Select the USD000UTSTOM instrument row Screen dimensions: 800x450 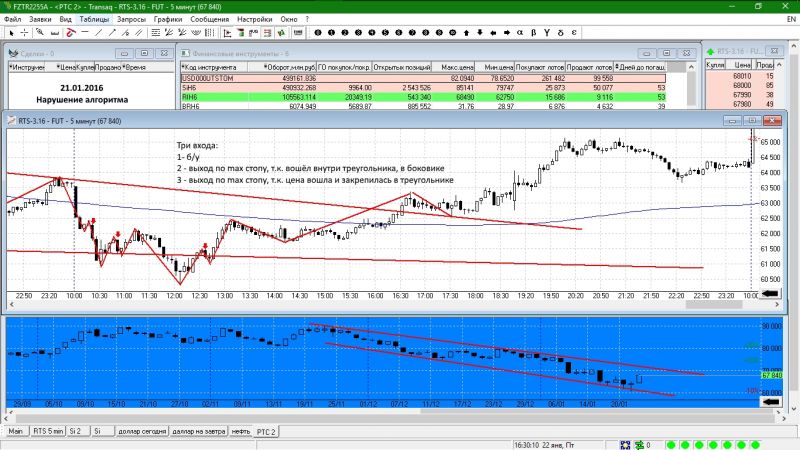click(423, 78)
